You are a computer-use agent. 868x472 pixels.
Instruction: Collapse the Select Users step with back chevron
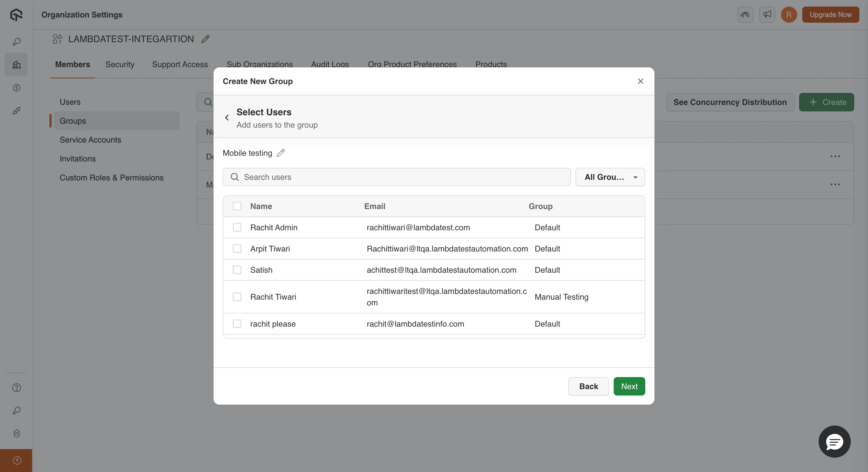pos(227,118)
